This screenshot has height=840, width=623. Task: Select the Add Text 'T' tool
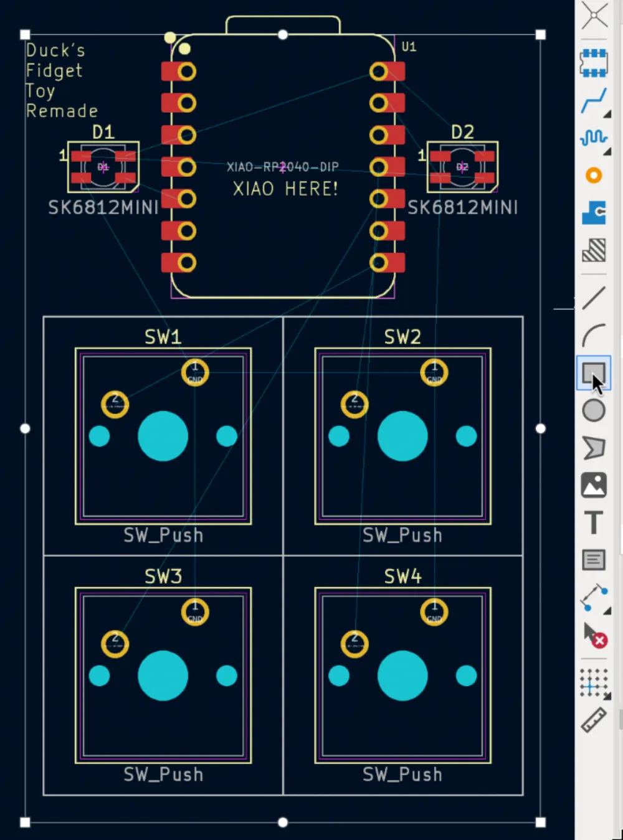pos(594,522)
